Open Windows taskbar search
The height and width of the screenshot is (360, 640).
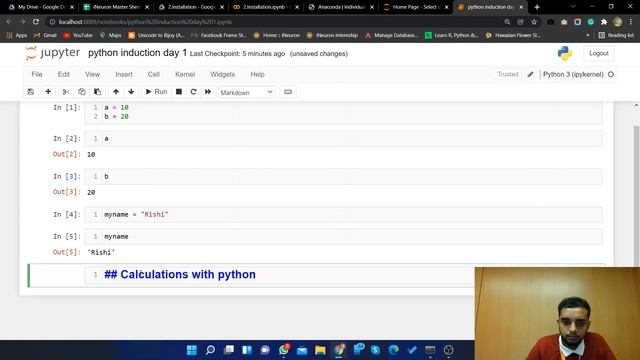point(210,350)
